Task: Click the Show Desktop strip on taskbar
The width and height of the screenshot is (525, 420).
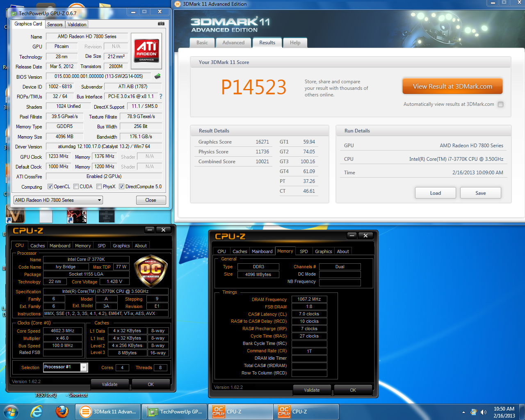Action: [522, 412]
